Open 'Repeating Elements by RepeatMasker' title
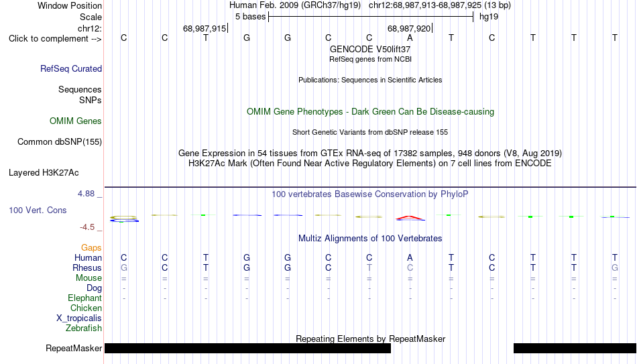The image size is (637, 364). (x=370, y=339)
